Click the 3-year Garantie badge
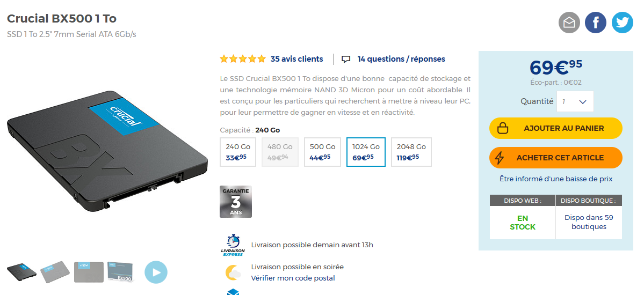The height and width of the screenshot is (295, 644). click(236, 202)
